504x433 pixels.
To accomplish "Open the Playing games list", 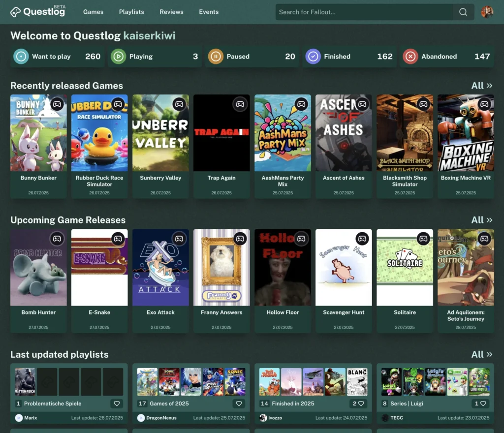I will (x=155, y=57).
